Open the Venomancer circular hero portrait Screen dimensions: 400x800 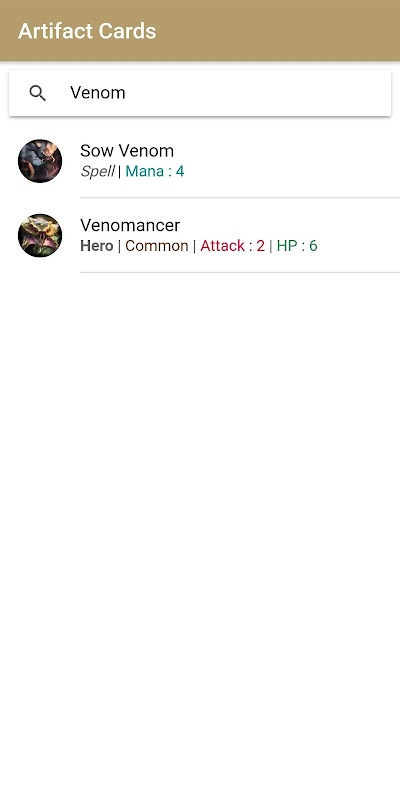click(40, 235)
